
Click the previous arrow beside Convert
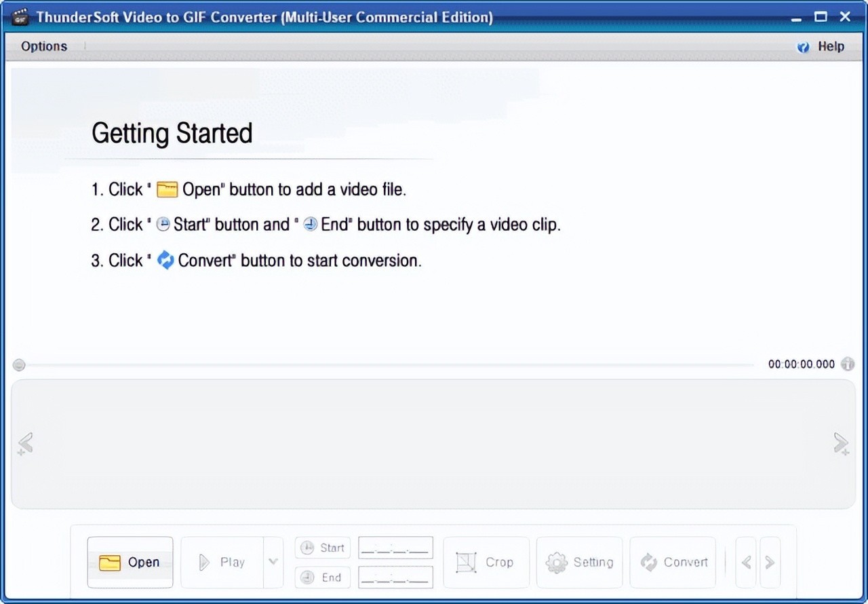click(x=746, y=562)
